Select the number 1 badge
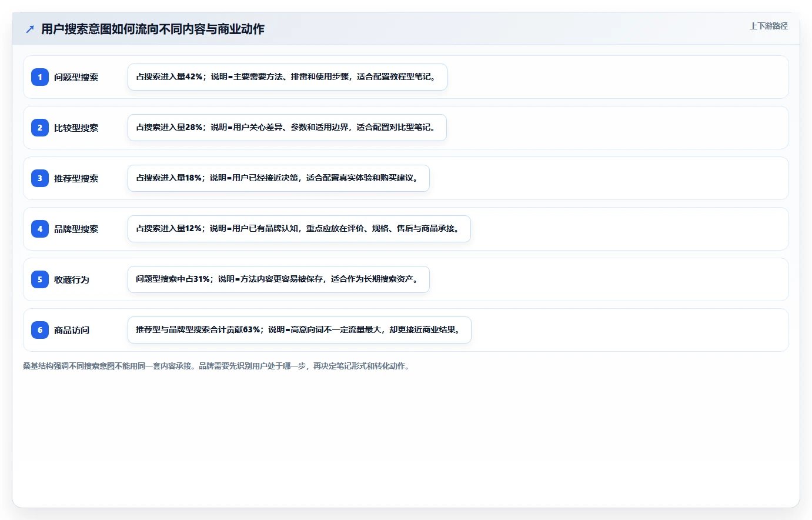 (x=40, y=77)
